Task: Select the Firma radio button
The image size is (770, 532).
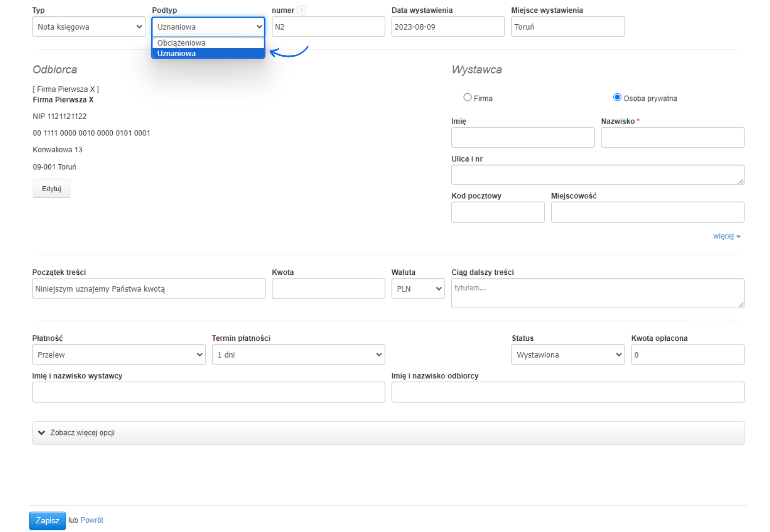Action: coord(468,98)
